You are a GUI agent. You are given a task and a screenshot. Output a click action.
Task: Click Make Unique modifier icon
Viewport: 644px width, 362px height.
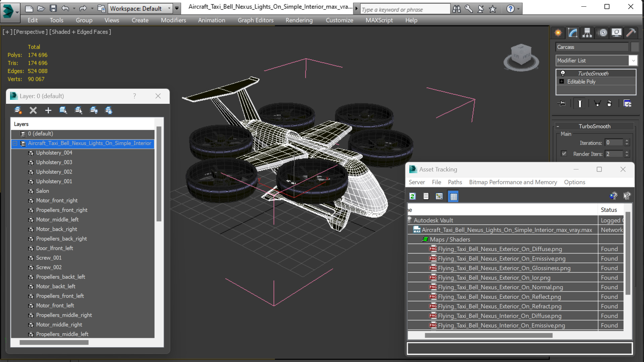pyautogui.click(x=597, y=103)
